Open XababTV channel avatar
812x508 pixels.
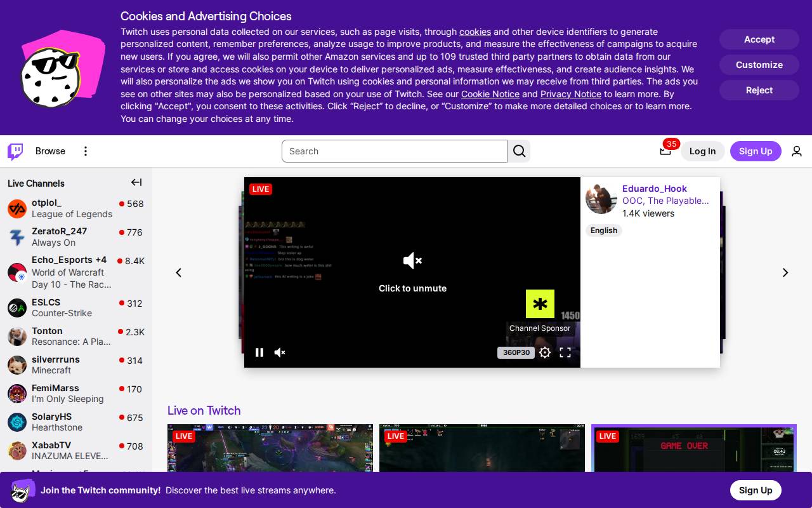[17, 451]
